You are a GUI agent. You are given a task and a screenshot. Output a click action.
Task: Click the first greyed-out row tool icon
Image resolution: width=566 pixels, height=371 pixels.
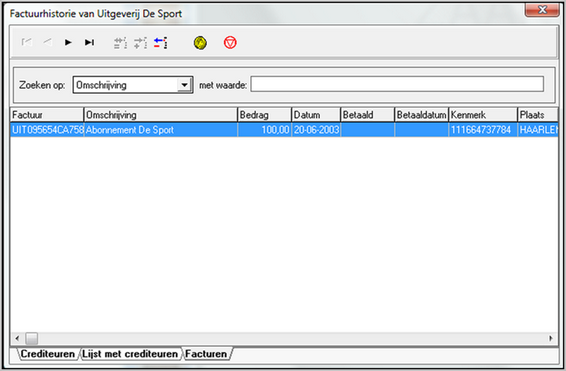pyautogui.click(x=120, y=43)
